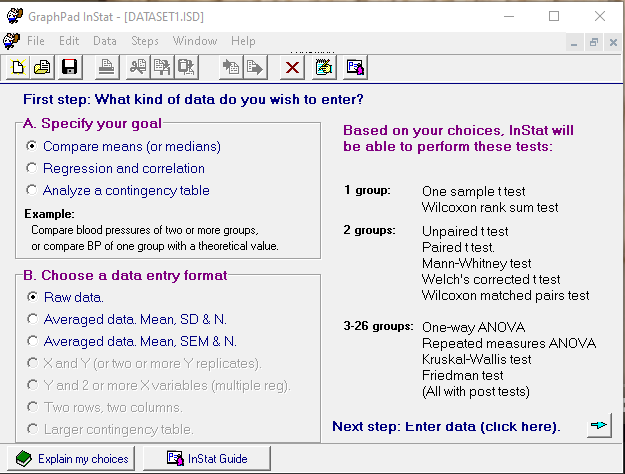
Task: Click the Save floppy disk icon
Action: 69,68
